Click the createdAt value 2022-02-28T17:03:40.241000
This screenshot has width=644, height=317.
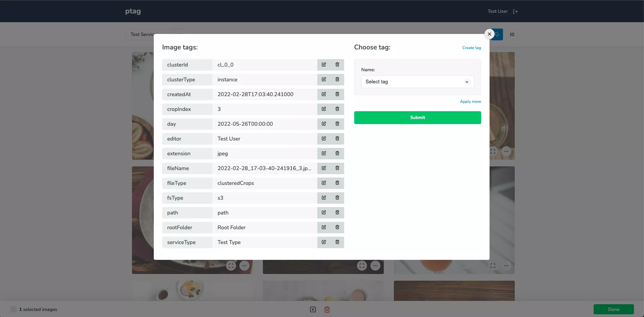(256, 94)
